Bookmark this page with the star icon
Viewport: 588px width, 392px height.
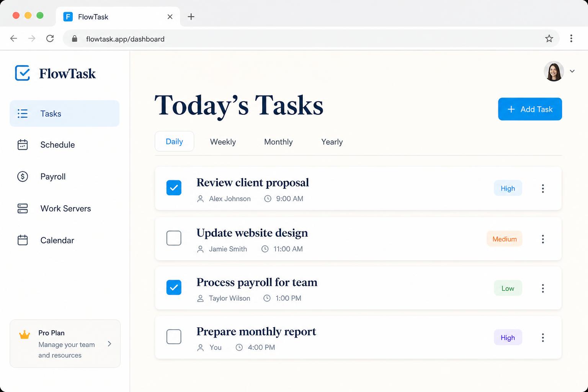click(549, 38)
